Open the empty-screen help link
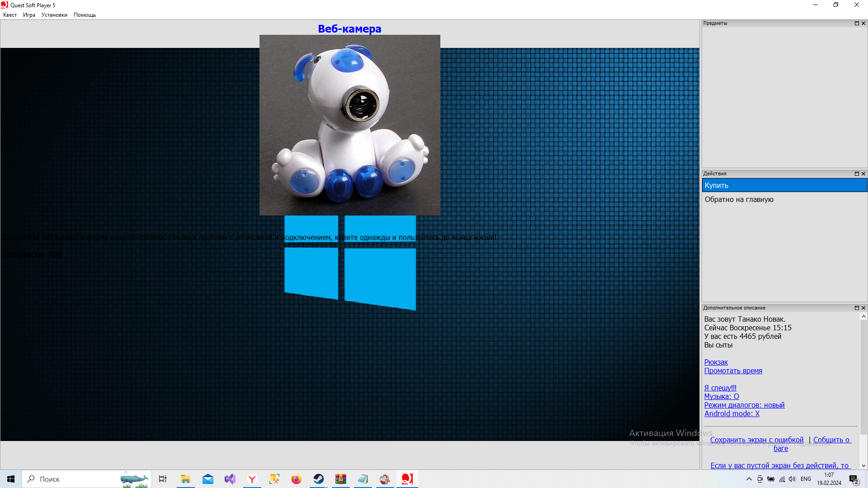Screen dimensions: 868x488 [780, 465]
